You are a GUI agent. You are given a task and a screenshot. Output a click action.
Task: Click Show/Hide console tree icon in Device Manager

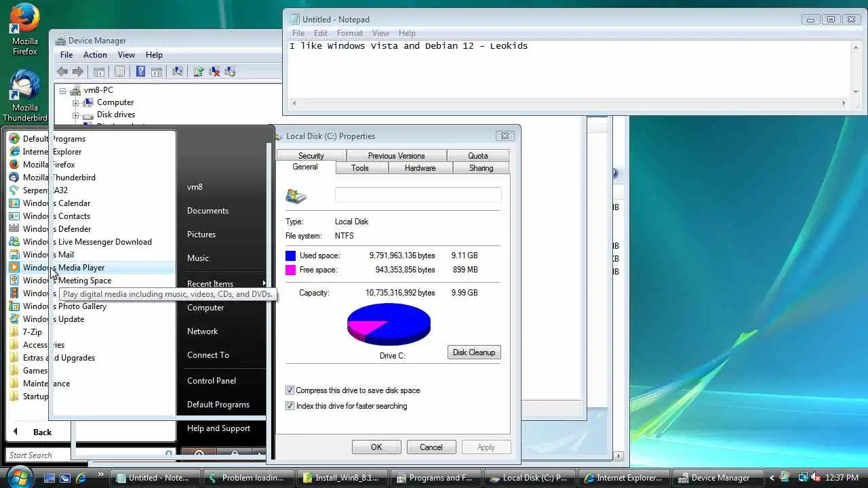99,71
